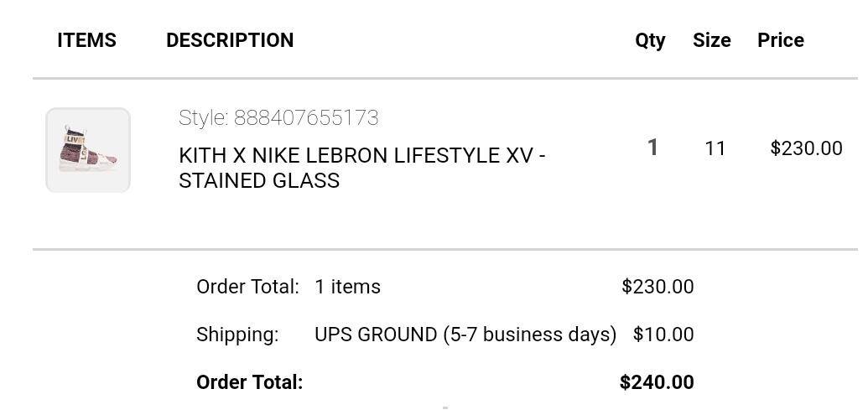Click the Price column header

click(781, 40)
